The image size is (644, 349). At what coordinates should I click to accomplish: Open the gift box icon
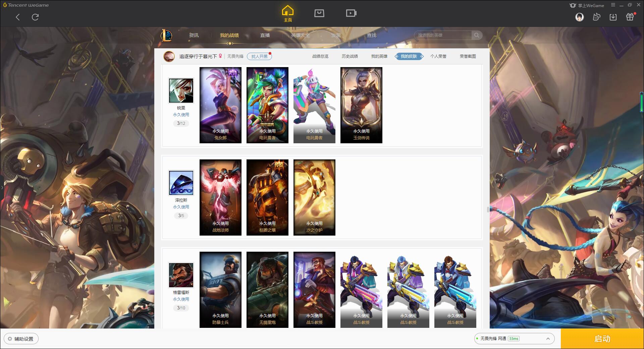click(630, 17)
